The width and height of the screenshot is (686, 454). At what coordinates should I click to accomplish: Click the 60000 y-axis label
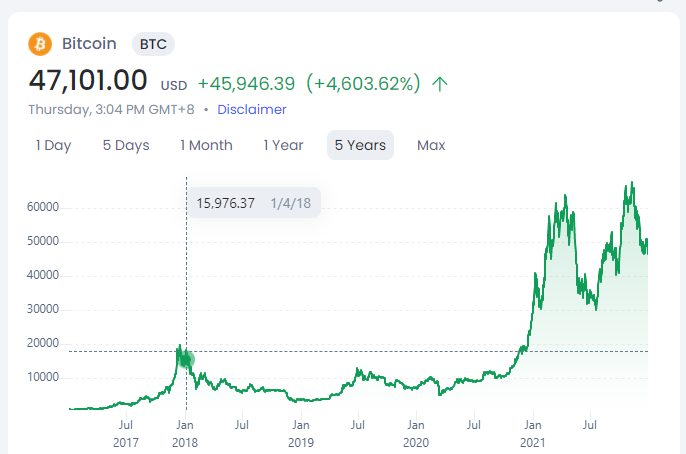click(x=43, y=207)
